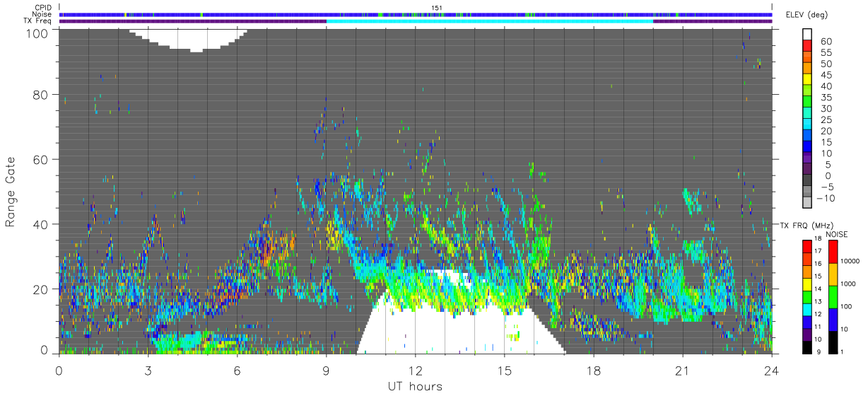Click the 20 tick label on the Range Gate axis
Image resolution: width=868 pixels, height=401 pixels.
point(41,289)
